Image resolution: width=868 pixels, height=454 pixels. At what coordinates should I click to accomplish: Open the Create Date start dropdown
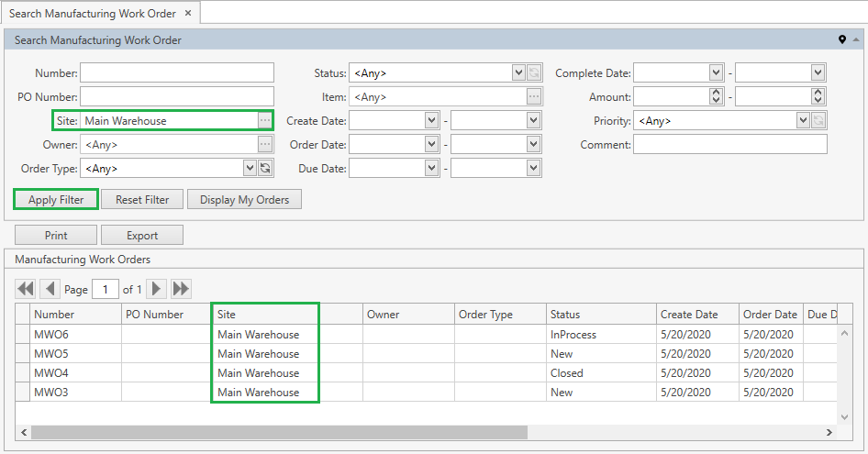coord(431,120)
